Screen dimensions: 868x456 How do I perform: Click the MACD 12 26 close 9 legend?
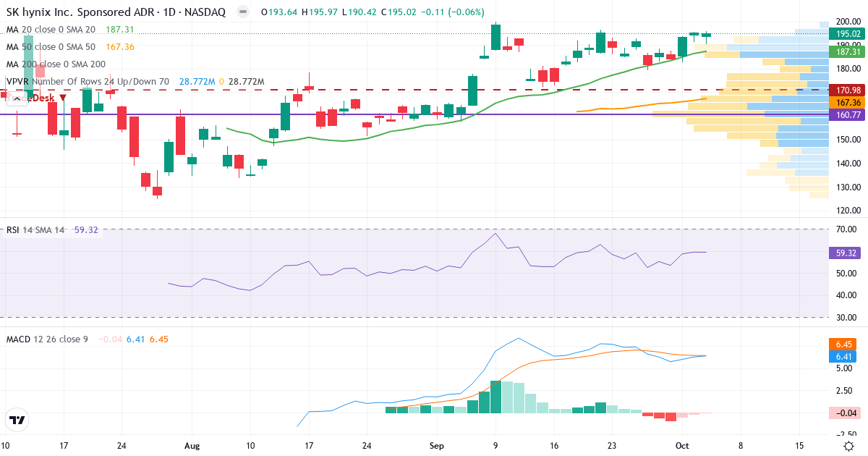pyautogui.click(x=47, y=339)
